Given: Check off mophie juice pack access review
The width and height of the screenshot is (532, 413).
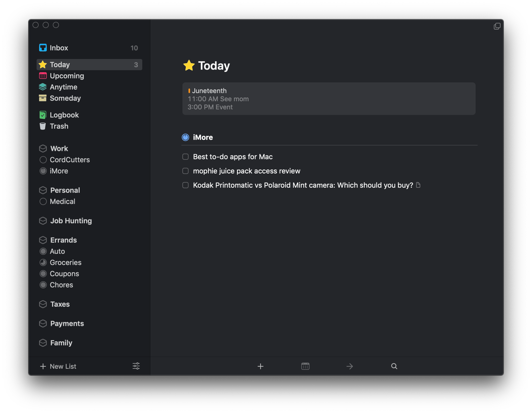Looking at the screenshot, I should pyautogui.click(x=186, y=171).
